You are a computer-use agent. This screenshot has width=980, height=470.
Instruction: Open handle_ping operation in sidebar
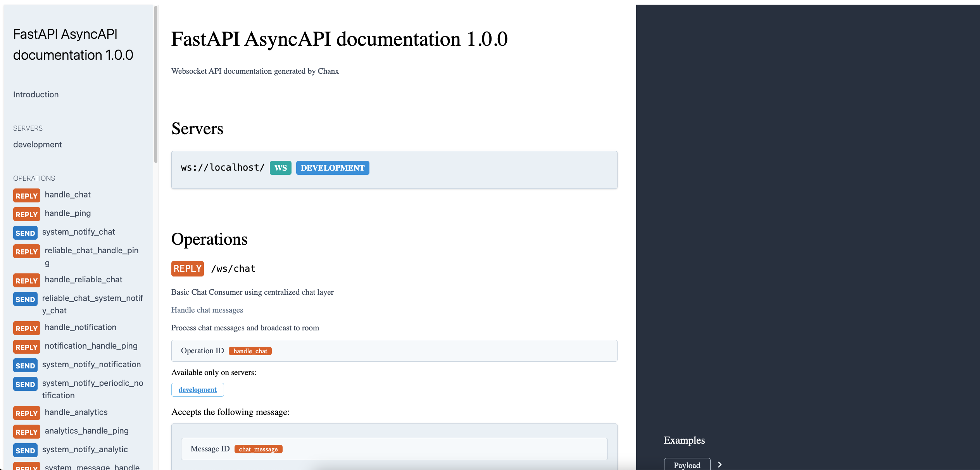(67, 213)
